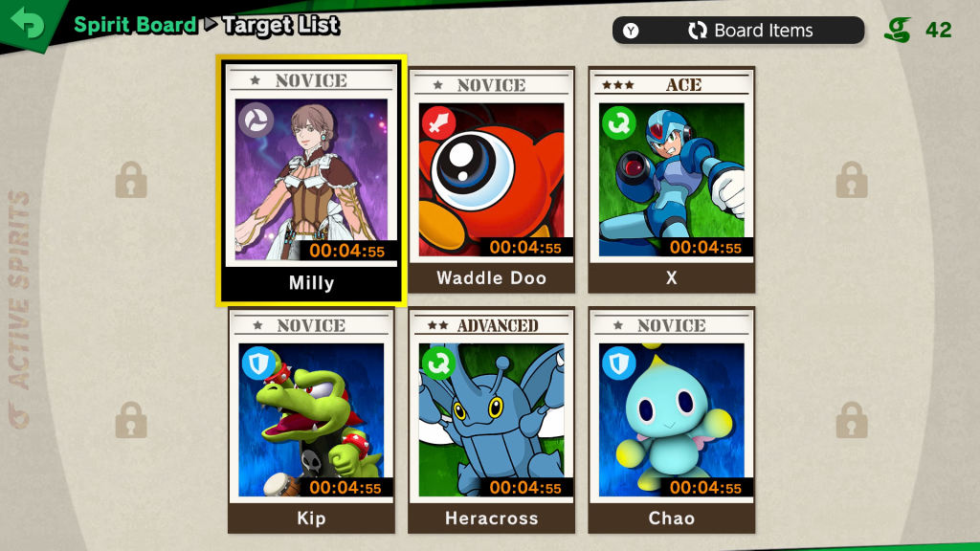Go to the Spirit Board breadcrumb

135,25
